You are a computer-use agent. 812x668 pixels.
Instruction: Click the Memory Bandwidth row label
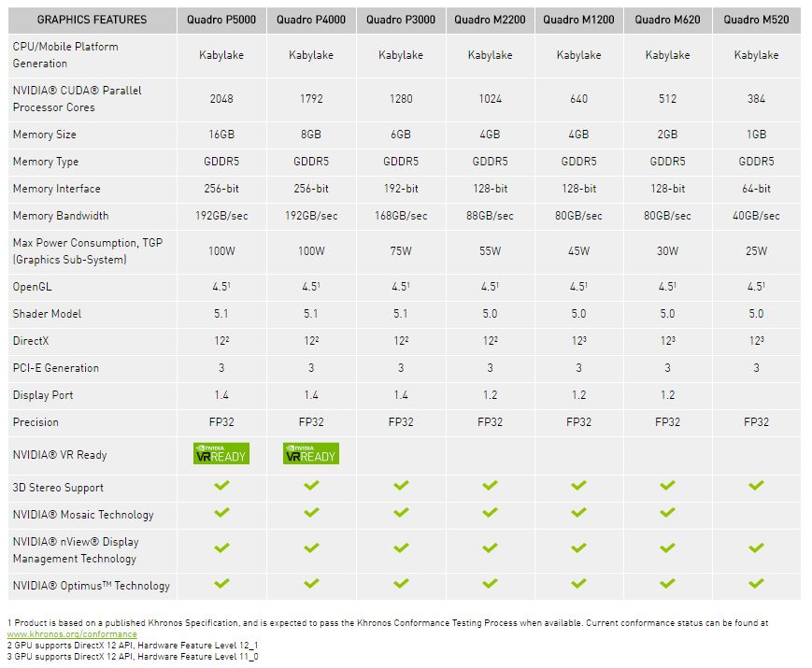[61, 216]
